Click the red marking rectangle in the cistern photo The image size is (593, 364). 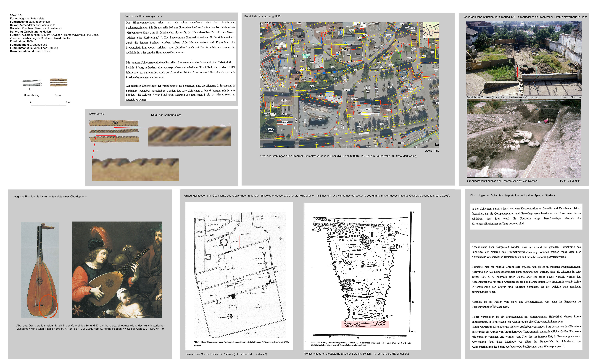pos(527,72)
